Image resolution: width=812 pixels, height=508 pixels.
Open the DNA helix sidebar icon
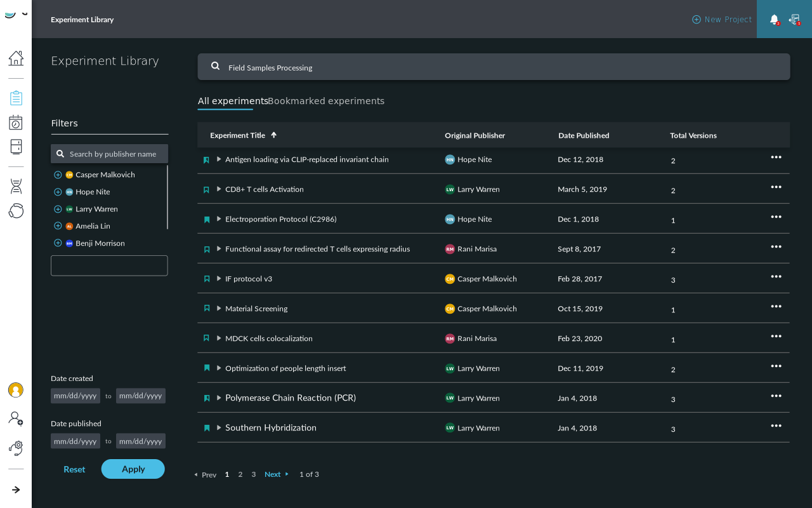pyautogui.click(x=16, y=186)
